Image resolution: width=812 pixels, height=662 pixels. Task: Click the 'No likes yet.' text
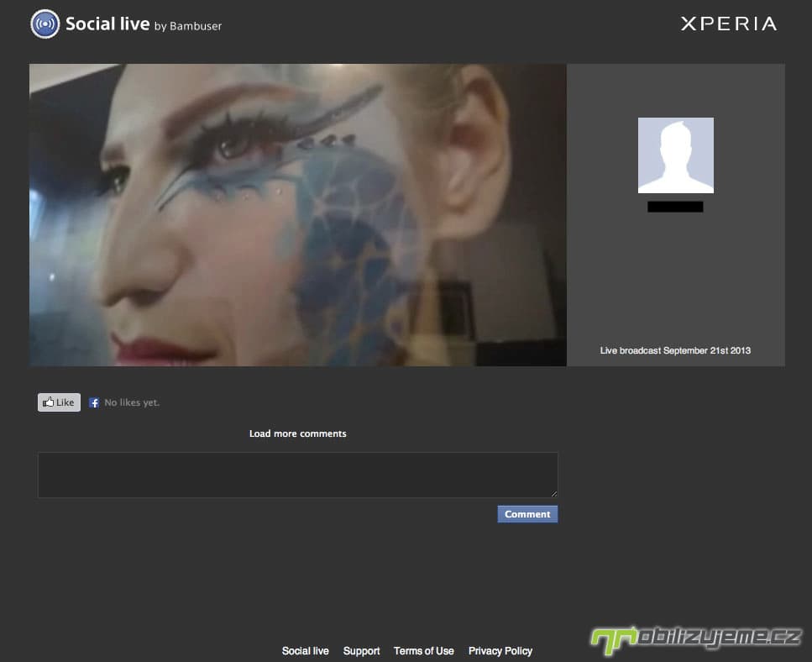132,402
